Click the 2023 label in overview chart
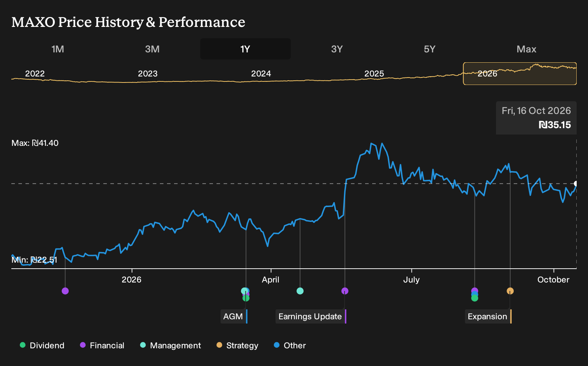The image size is (588, 366). point(148,74)
